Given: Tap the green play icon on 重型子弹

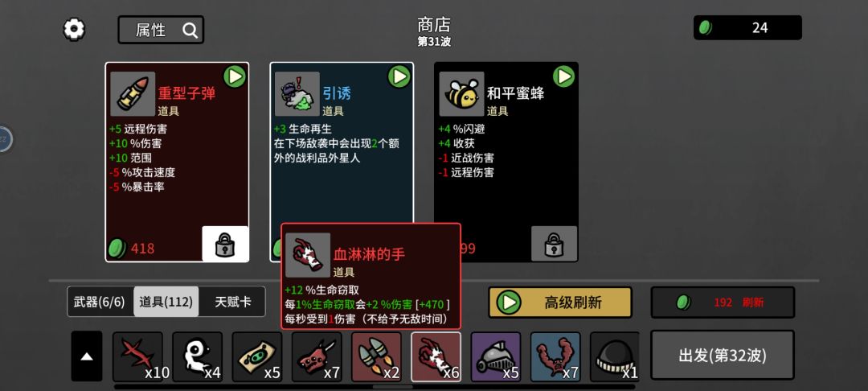Looking at the screenshot, I should point(235,76).
